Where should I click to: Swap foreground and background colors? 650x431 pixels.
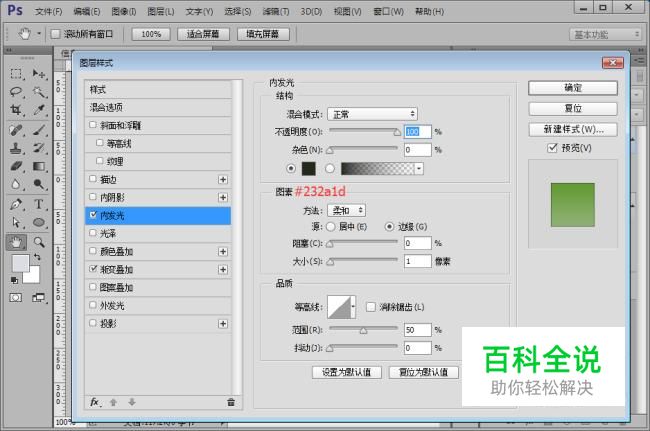tap(37, 257)
